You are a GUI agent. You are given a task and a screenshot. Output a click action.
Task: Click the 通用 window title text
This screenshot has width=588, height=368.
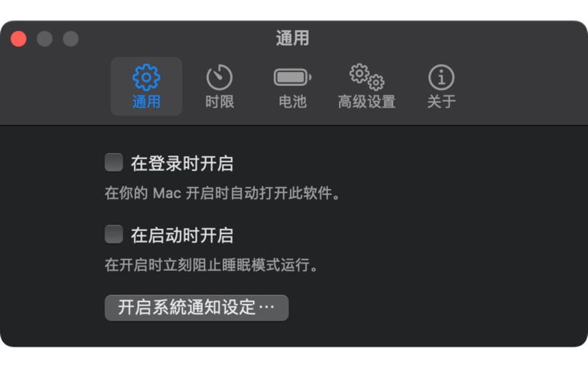pos(293,38)
